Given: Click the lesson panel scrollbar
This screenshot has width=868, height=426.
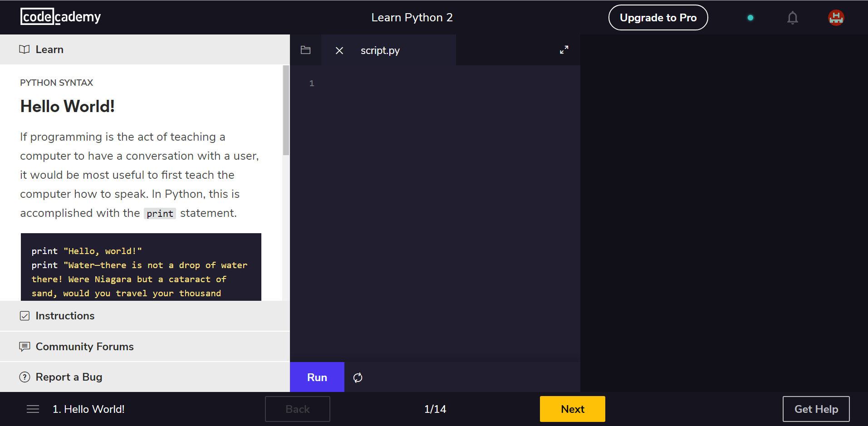Looking at the screenshot, I should coord(286,111).
